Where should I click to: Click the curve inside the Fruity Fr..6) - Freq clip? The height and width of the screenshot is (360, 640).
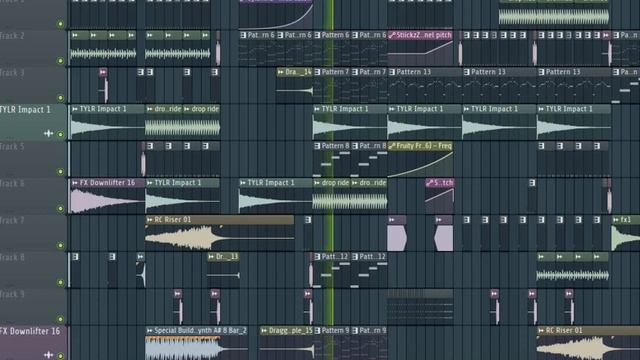[420, 164]
